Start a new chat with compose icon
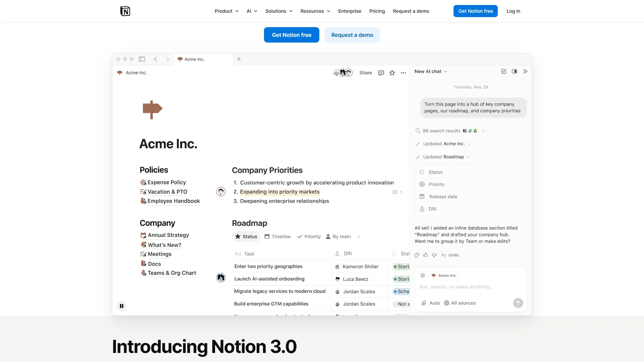 point(504,71)
